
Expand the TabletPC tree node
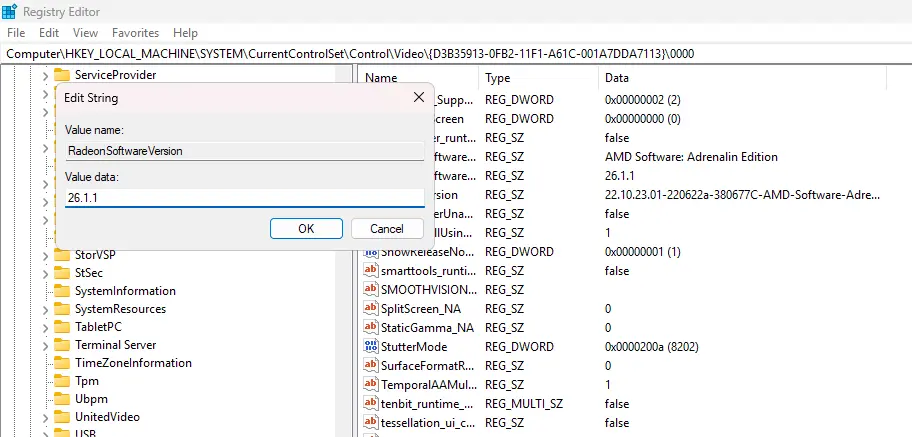click(45, 328)
